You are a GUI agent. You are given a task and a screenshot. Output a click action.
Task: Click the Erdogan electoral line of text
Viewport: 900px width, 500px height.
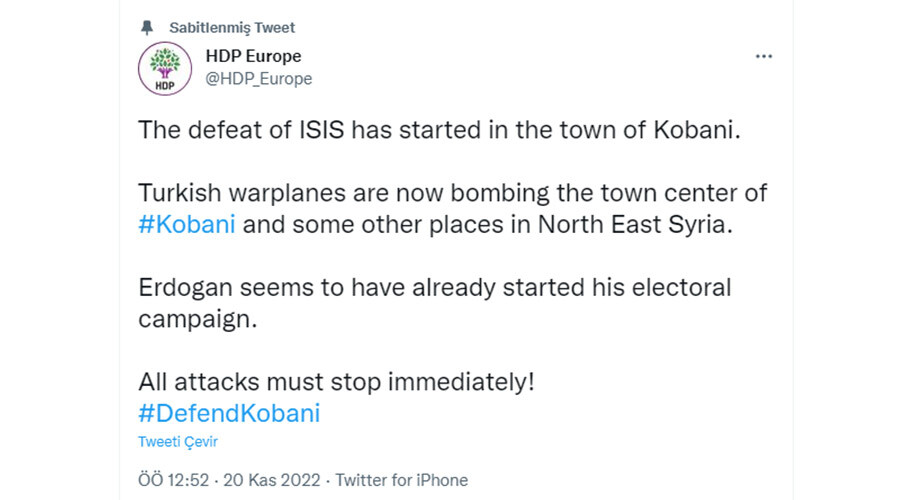pos(435,288)
